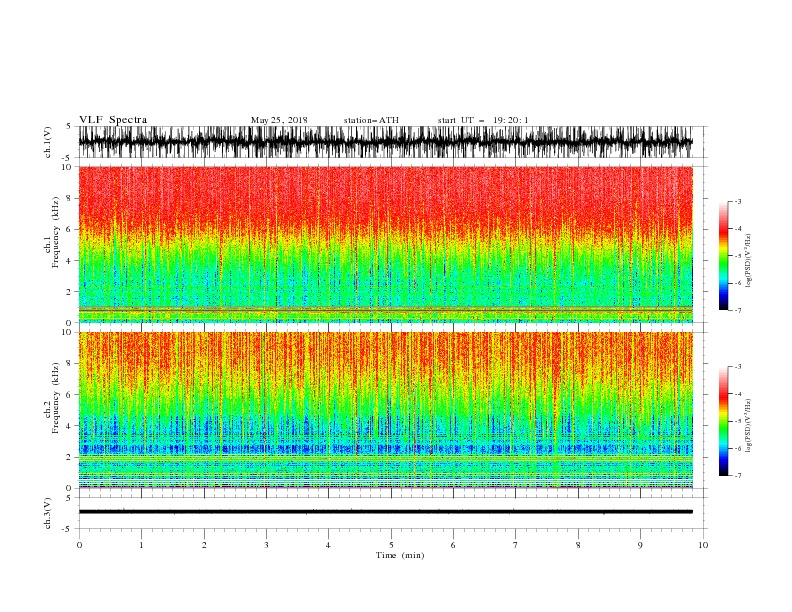Image resolution: width=792 pixels, height=612 pixels.
Task: Click the ch.2 colorbar "log(PSD)(V²/Hz)" label
Action: coord(748,426)
